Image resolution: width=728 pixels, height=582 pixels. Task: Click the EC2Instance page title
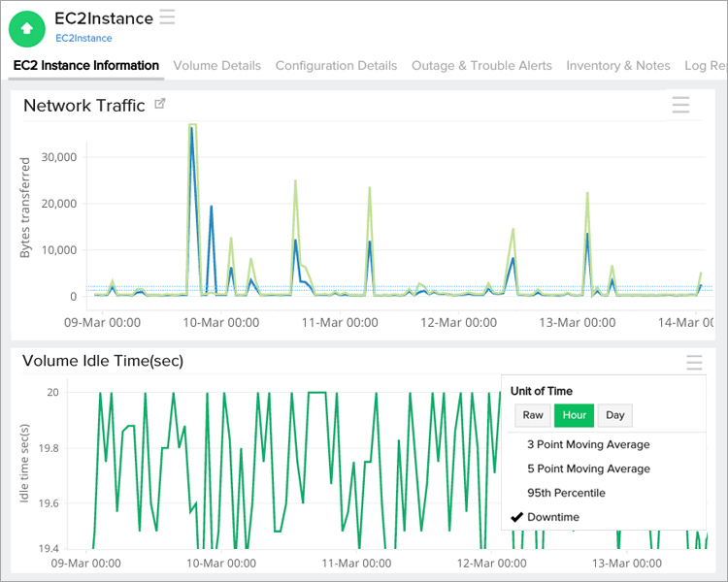tap(104, 18)
